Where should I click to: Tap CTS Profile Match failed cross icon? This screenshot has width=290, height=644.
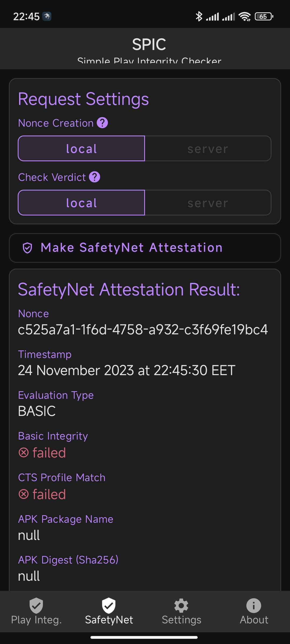(x=24, y=494)
